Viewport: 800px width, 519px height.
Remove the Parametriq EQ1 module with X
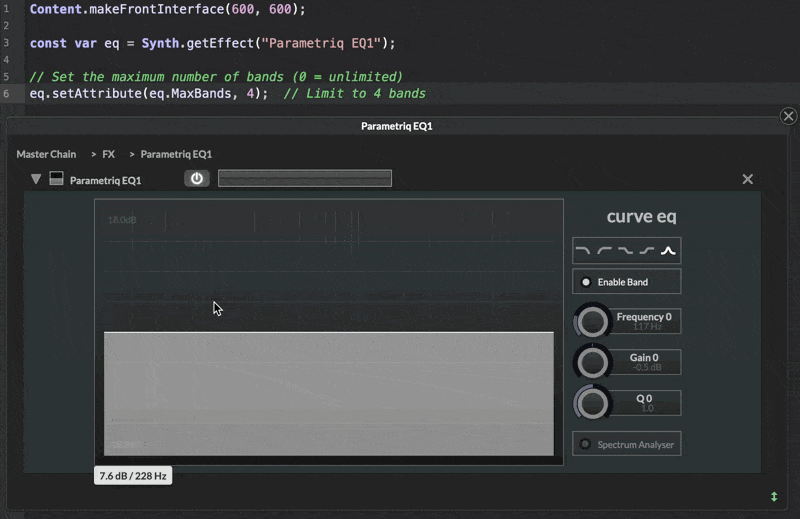coord(747,179)
